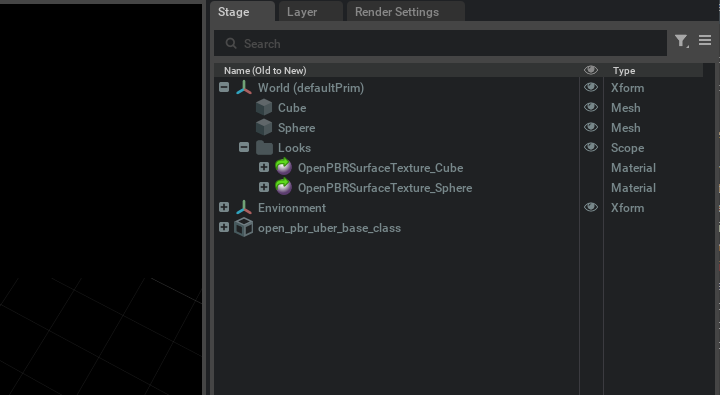720x395 pixels.
Task: Click the Xform type of World
Action: [x=627, y=88]
